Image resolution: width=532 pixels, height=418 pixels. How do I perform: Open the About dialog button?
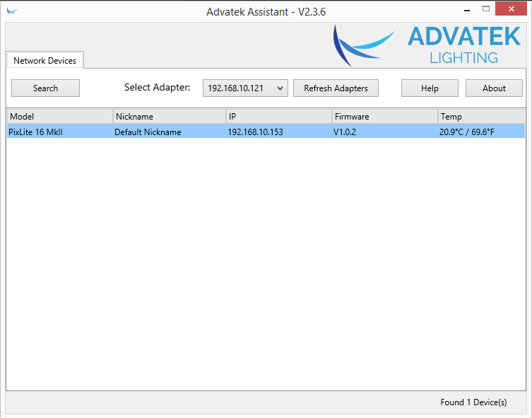(x=494, y=88)
